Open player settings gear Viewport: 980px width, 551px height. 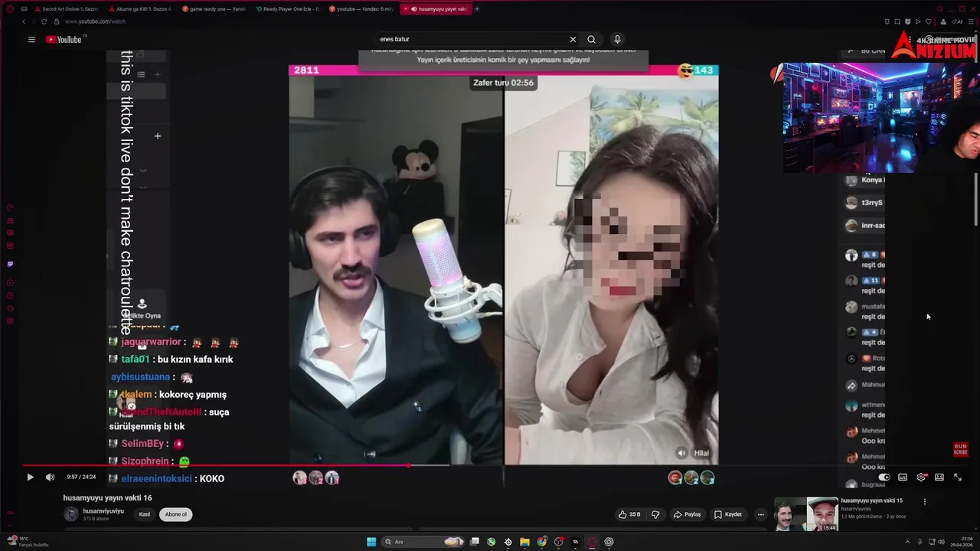click(x=921, y=477)
